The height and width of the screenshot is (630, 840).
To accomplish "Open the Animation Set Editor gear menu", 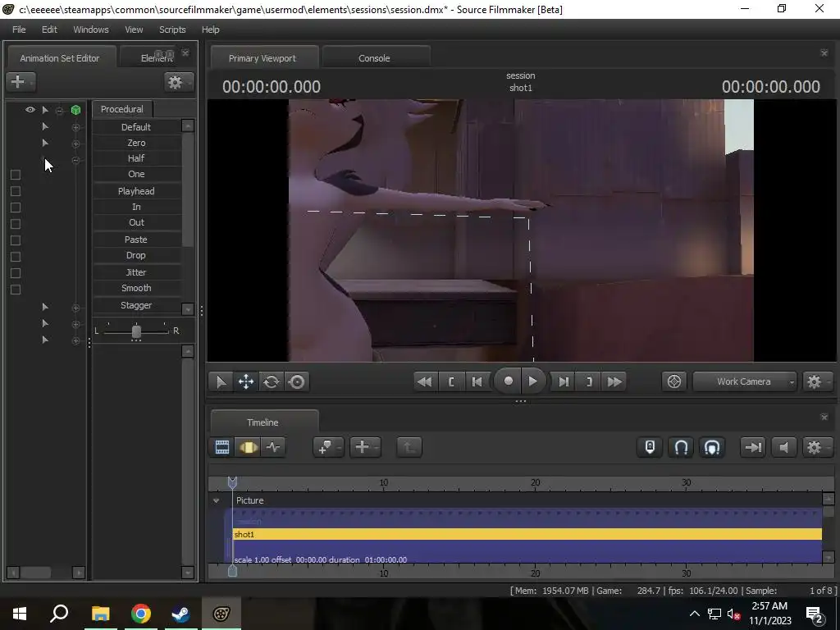I will coord(178,82).
